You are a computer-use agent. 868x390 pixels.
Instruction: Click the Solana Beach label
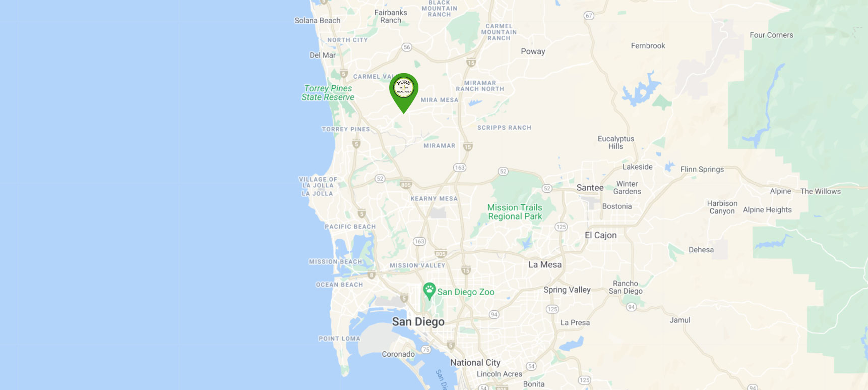(x=318, y=21)
